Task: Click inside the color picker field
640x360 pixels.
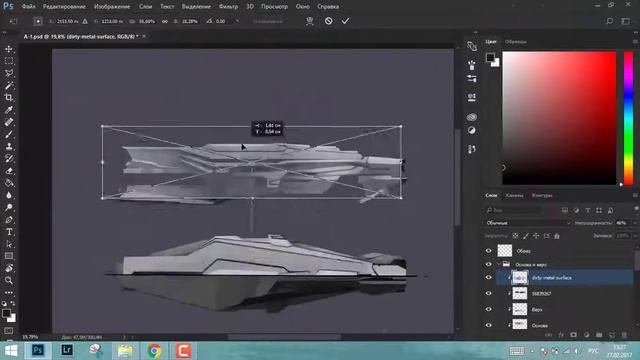Action: pyautogui.click(x=559, y=118)
